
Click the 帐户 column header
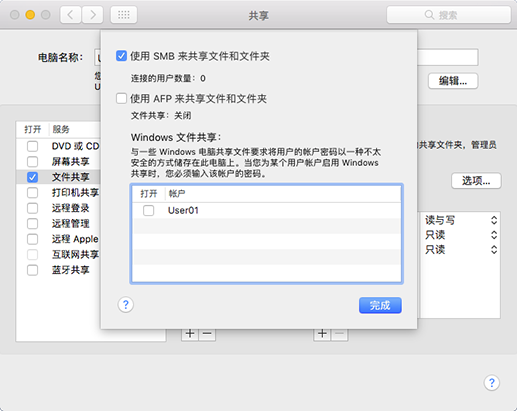tap(283, 194)
